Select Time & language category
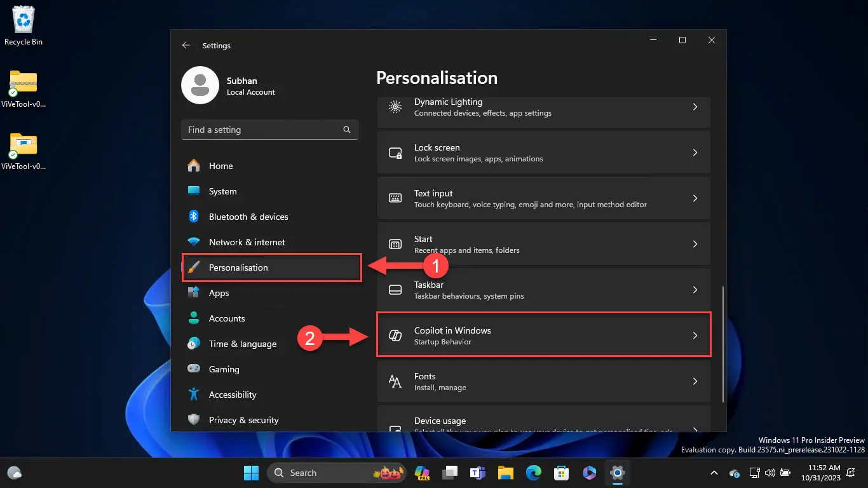 pos(271,344)
